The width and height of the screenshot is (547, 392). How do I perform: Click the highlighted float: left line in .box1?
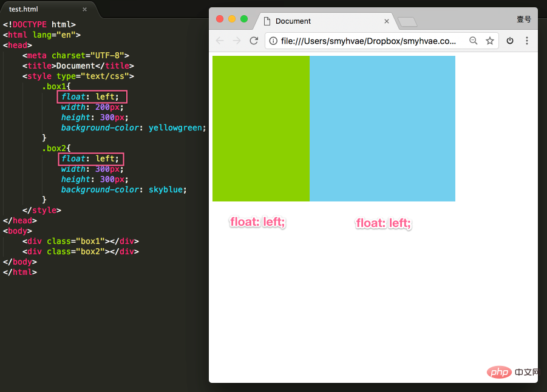pyautogui.click(x=93, y=97)
